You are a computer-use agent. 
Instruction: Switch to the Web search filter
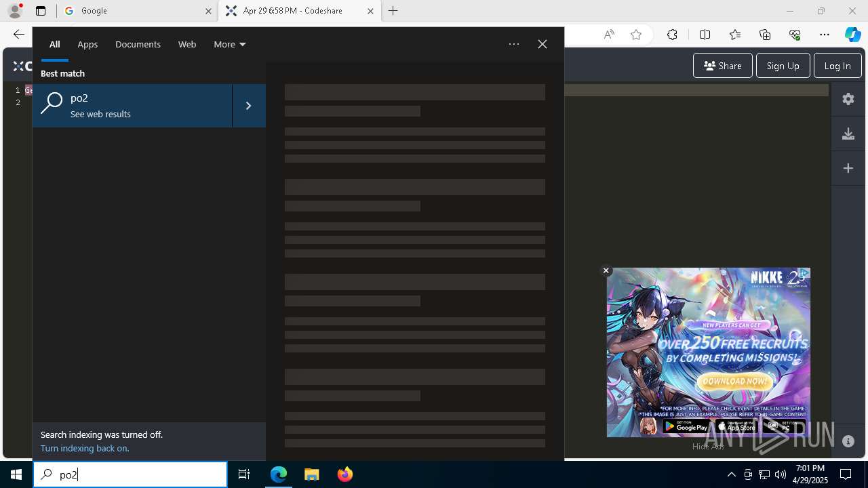pyautogui.click(x=187, y=44)
